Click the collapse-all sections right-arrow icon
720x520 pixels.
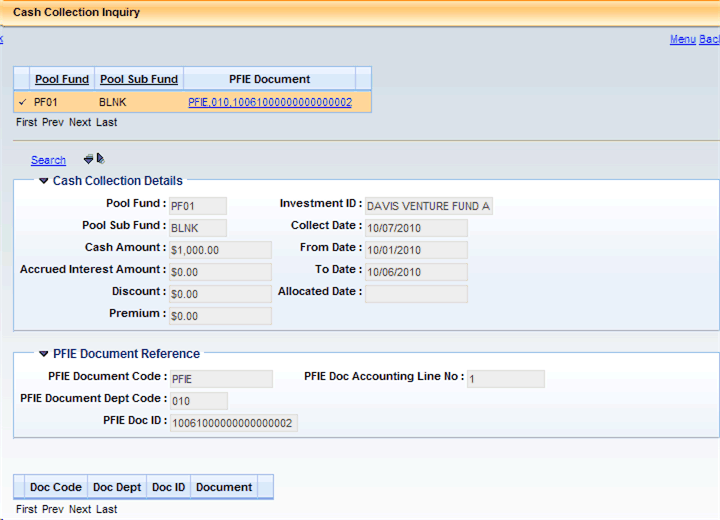(x=101, y=158)
